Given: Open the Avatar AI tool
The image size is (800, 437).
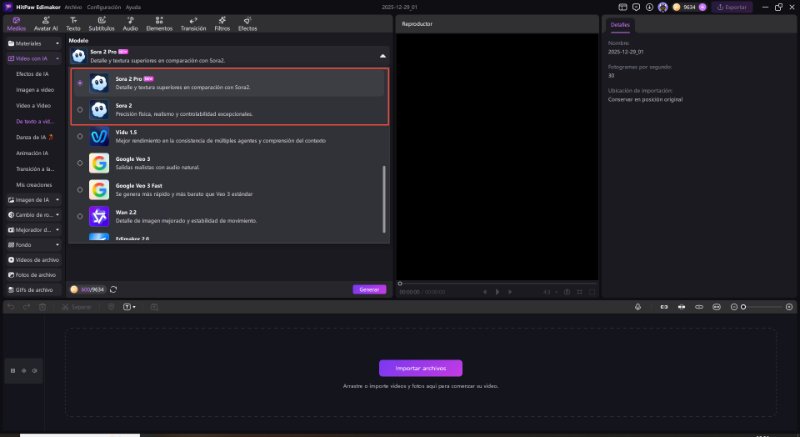Looking at the screenshot, I should click(x=45, y=24).
